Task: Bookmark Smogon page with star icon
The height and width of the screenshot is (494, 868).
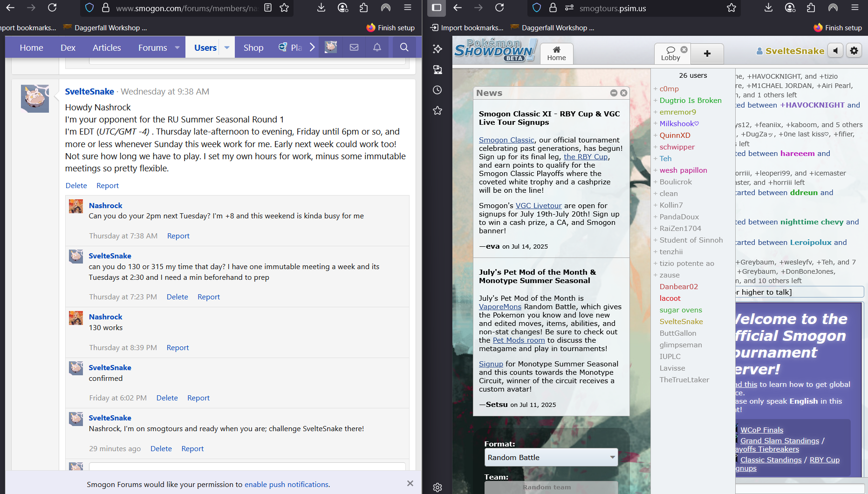Action: click(284, 8)
